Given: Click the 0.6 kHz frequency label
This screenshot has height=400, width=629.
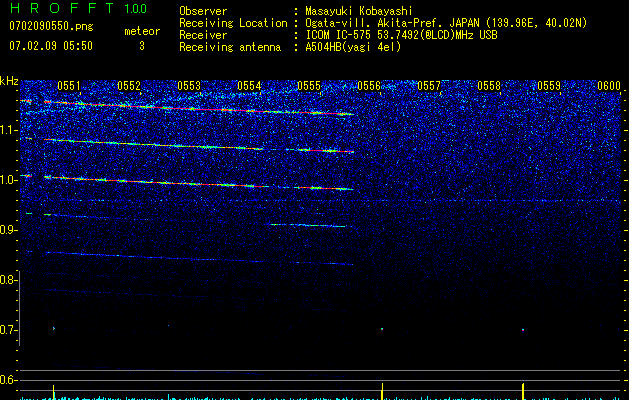Looking at the screenshot, I should point(9,380).
